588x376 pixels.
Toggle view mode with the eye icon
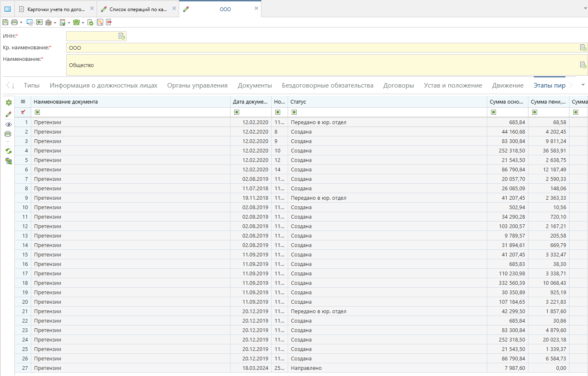(x=8, y=124)
